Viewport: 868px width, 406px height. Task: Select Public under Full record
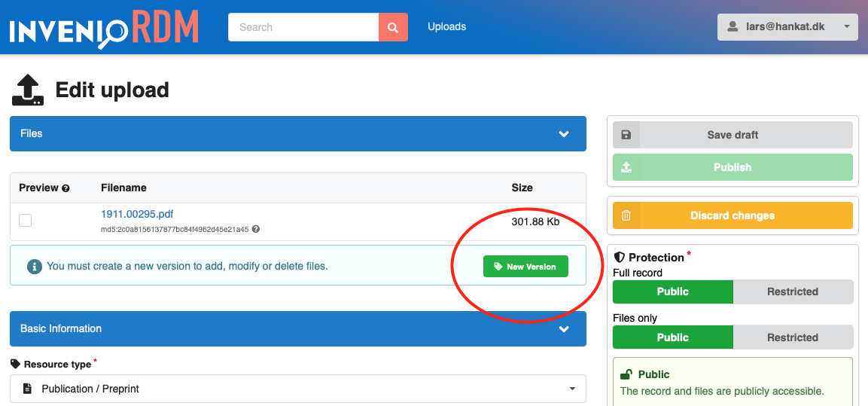coord(672,292)
